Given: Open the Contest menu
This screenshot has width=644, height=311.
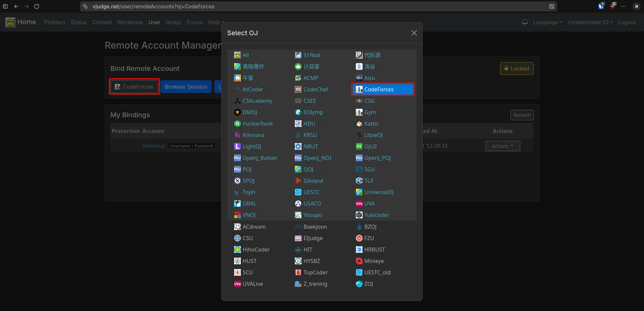Looking at the screenshot, I should (102, 22).
